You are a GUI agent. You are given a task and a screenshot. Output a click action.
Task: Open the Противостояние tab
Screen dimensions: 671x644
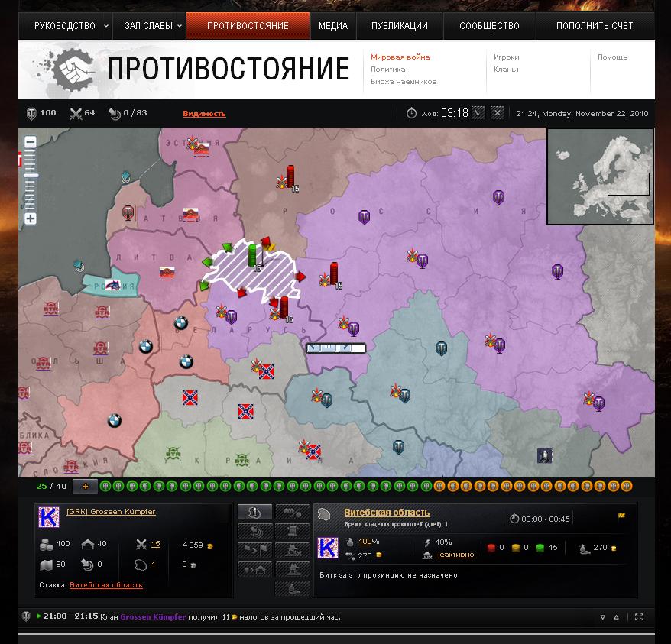(x=248, y=26)
